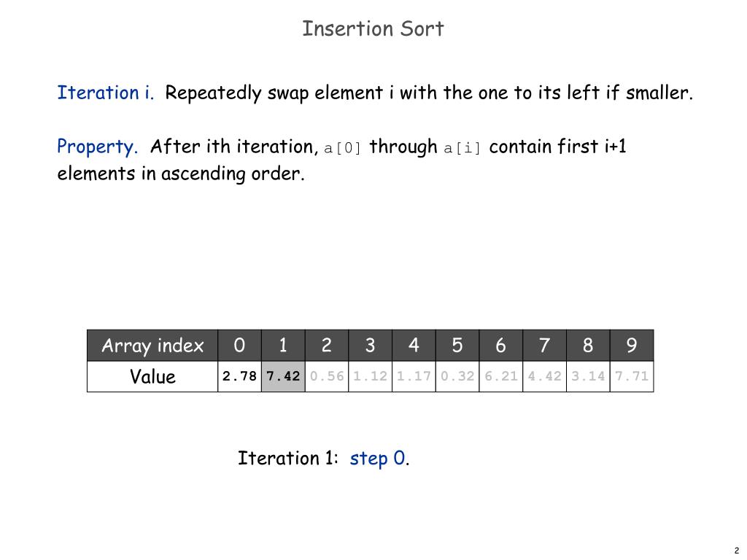Click the blue 'step 0' text

tap(379, 458)
